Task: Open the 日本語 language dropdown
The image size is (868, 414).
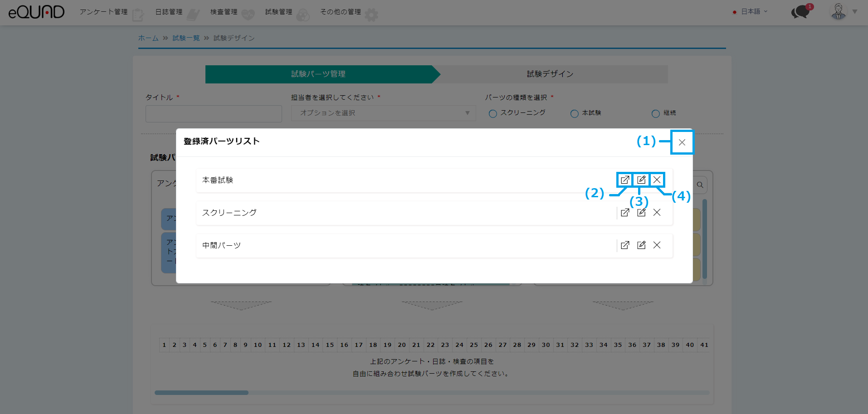Action: [x=754, y=12]
